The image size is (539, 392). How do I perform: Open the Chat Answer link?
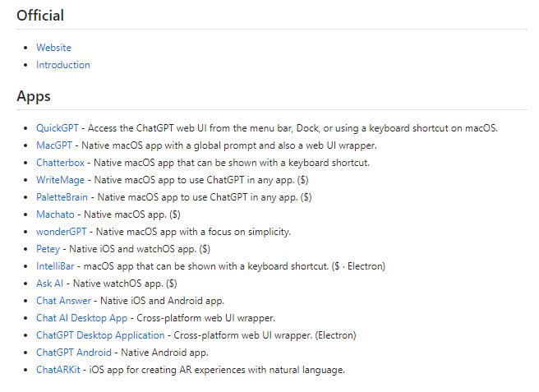coord(63,301)
